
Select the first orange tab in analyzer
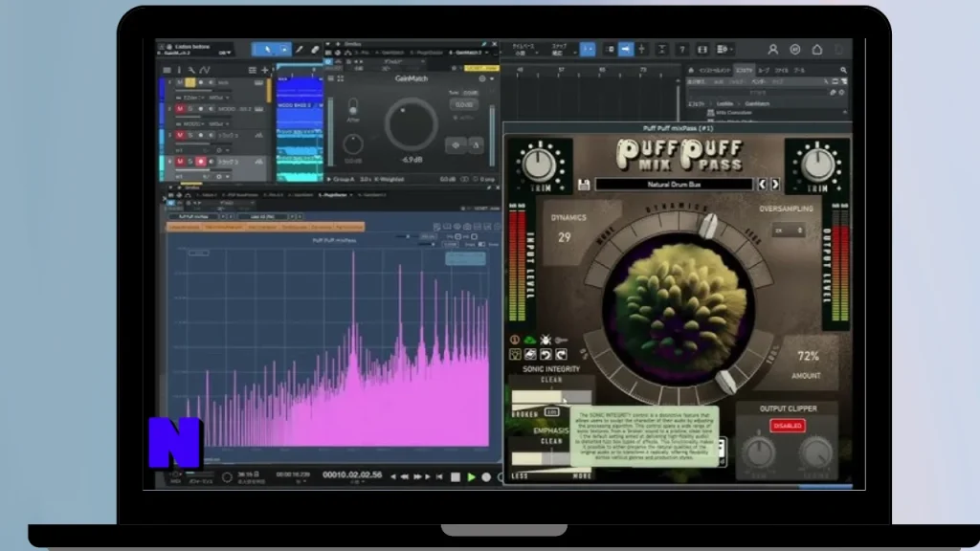184,227
